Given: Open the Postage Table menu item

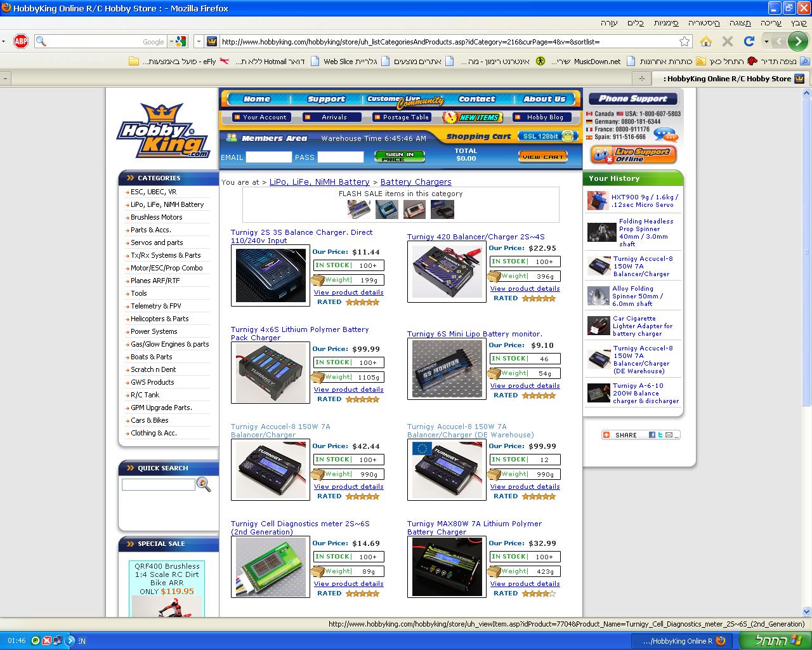Looking at the screenshot, I should (x=401, y=117).
